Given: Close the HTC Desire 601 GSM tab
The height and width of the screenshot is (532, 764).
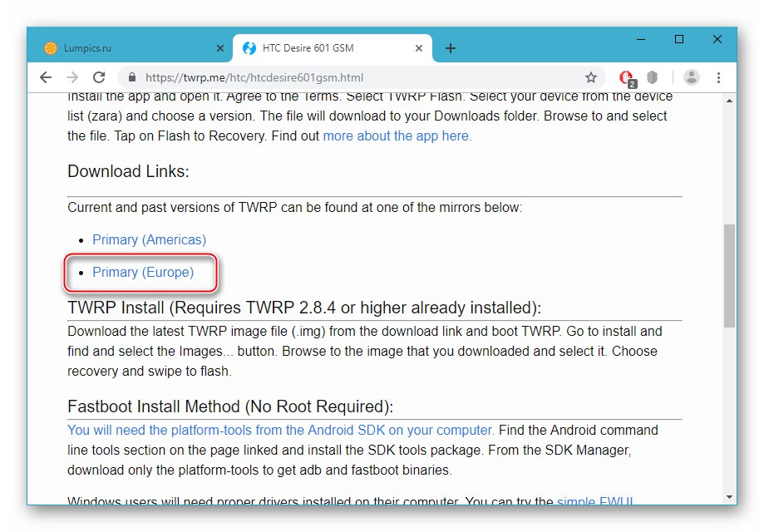Looking at the screenshot, I should coord(418,48).
